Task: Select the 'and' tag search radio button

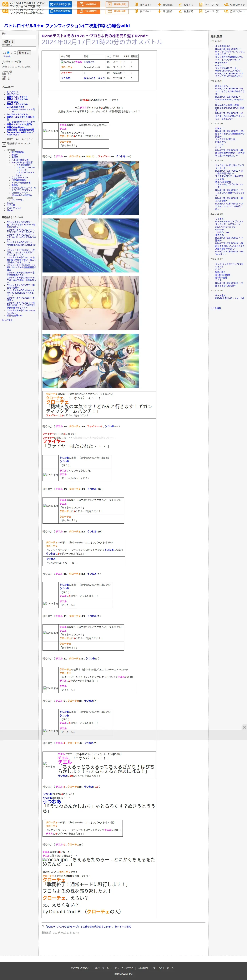Action: [x=8, y=52]
